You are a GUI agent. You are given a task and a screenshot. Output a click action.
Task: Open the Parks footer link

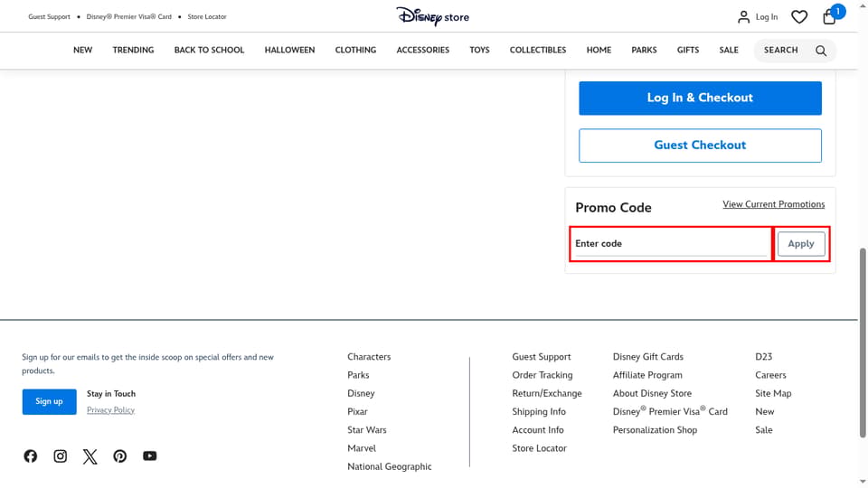click(358, 375)
